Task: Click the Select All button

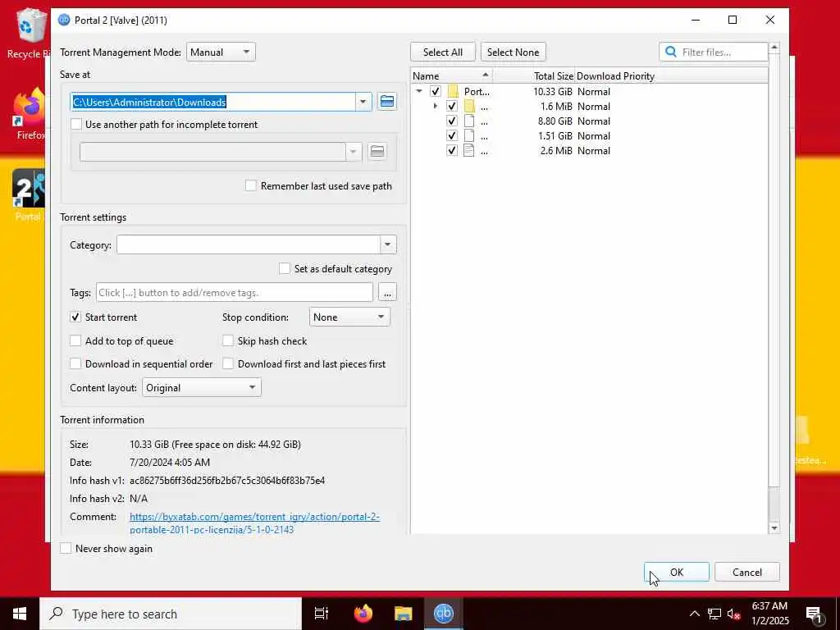Action: (442, 52)
